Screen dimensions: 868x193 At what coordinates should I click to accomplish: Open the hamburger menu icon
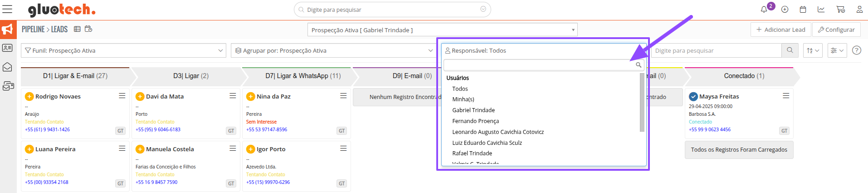7,9
